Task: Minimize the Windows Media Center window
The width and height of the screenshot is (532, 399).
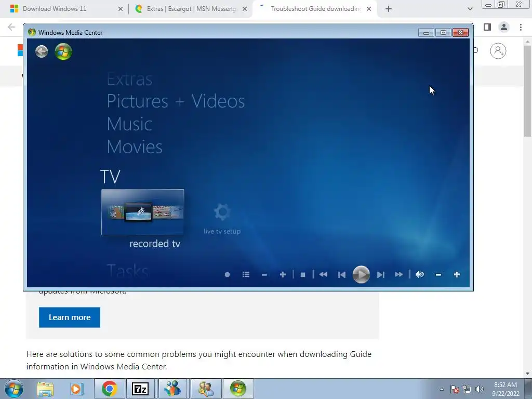Action: coord(426,33)
